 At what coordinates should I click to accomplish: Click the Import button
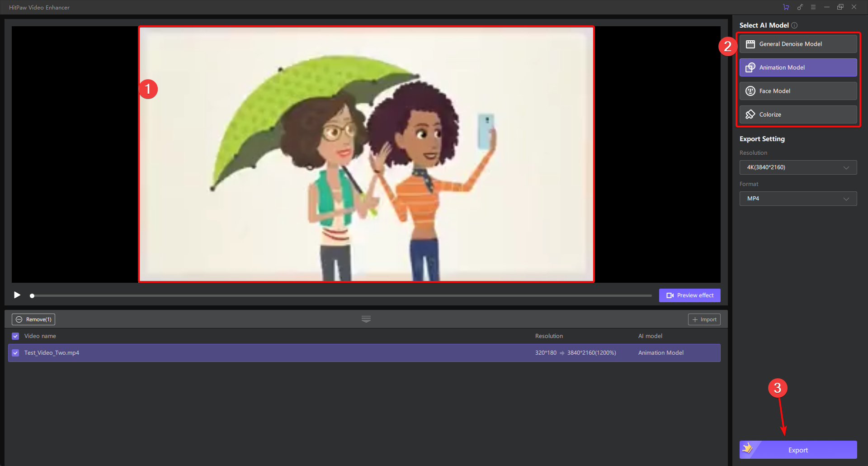coord(704,319)
